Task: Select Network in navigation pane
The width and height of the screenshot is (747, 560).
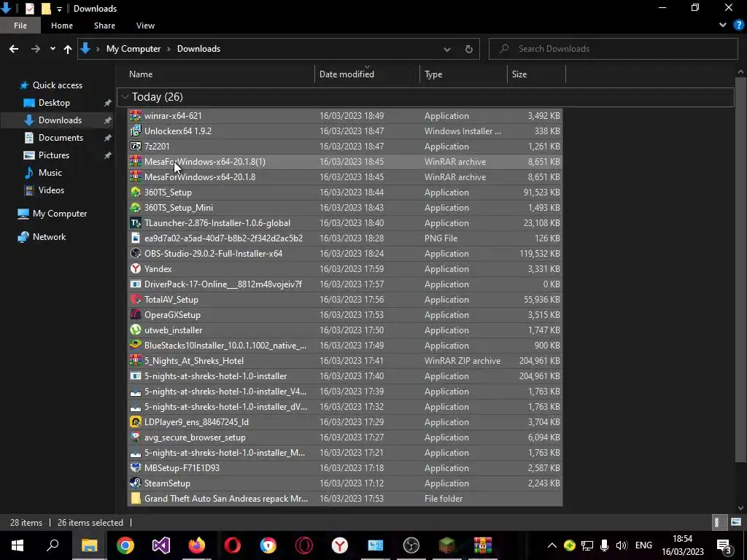Action: point(49,237)
